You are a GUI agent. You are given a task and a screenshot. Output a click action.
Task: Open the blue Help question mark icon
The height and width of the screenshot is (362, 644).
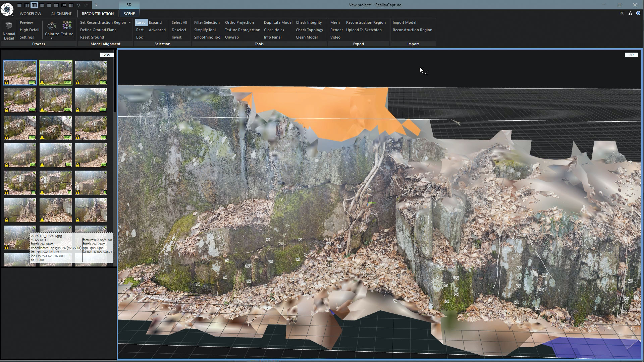click(x=638, y=13)
